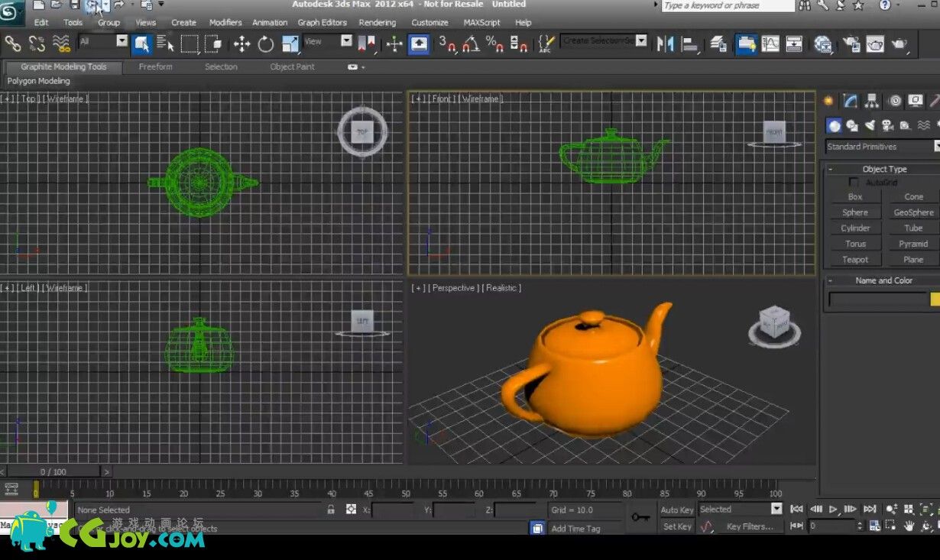Open the Perspective viewport Realistic shading menu

[503, 288]
